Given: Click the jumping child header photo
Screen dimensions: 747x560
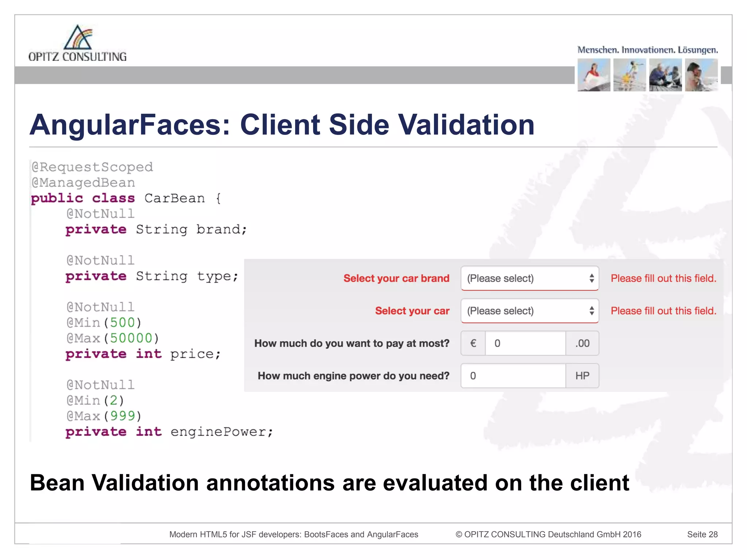Looking at the screenshot, I should 630,75.
